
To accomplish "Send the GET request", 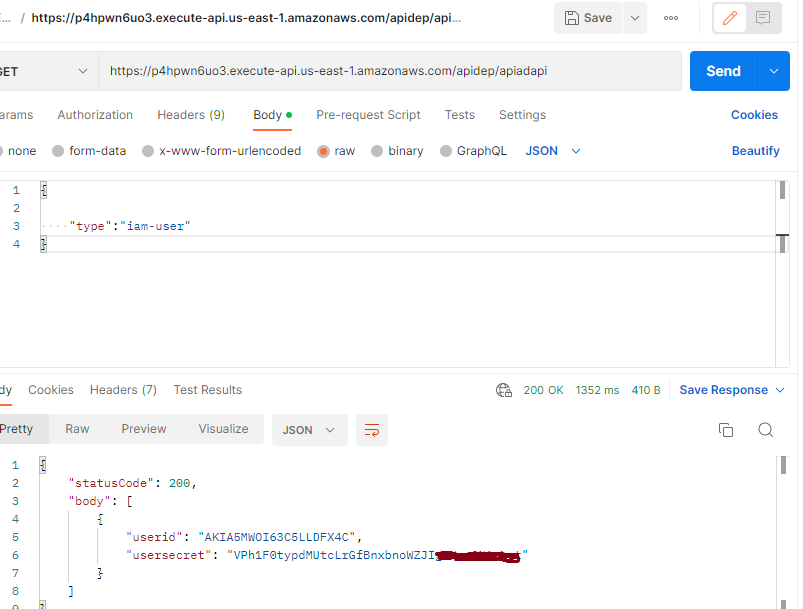I will [x=723, y=71].
